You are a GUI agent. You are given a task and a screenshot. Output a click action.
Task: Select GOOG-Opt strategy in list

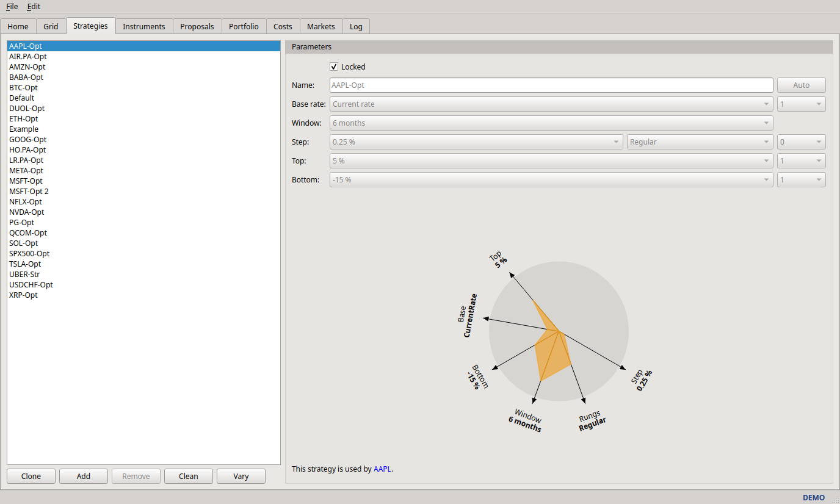143,139
